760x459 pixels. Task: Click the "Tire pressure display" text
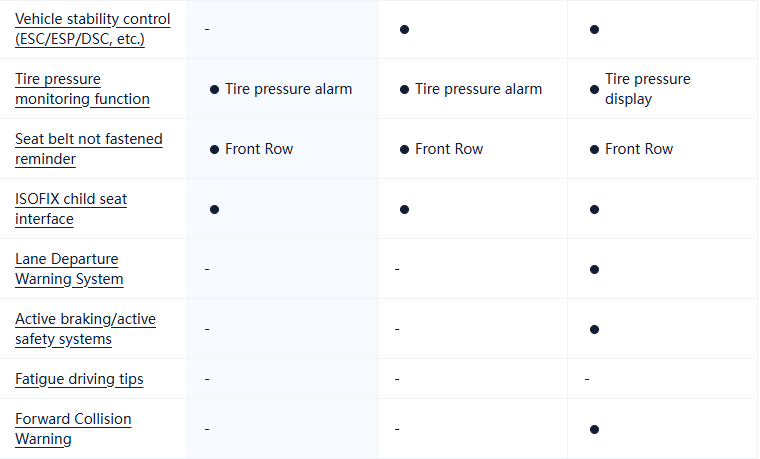pos(647,89)
